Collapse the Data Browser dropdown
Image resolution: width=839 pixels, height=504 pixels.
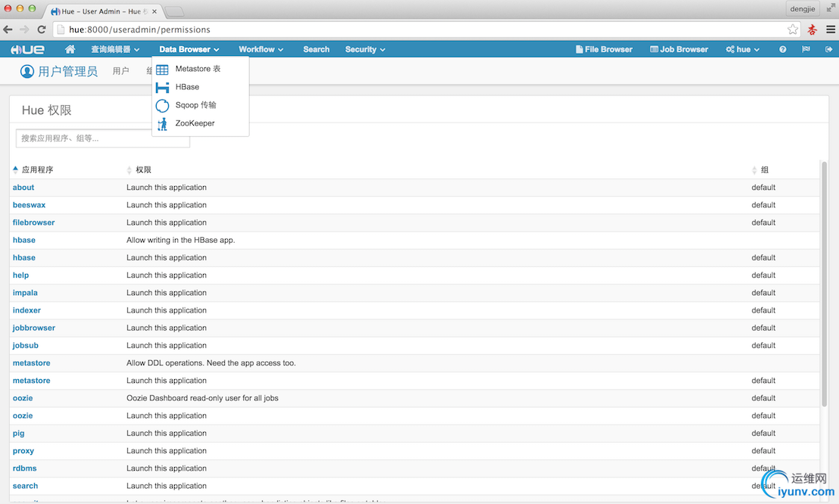(189, 49)
